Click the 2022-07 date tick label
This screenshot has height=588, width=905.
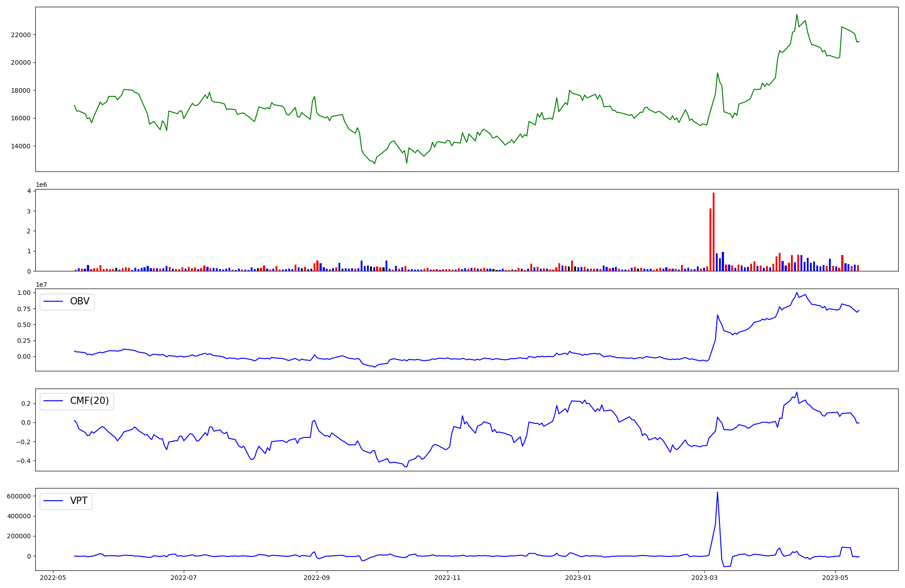184,578
